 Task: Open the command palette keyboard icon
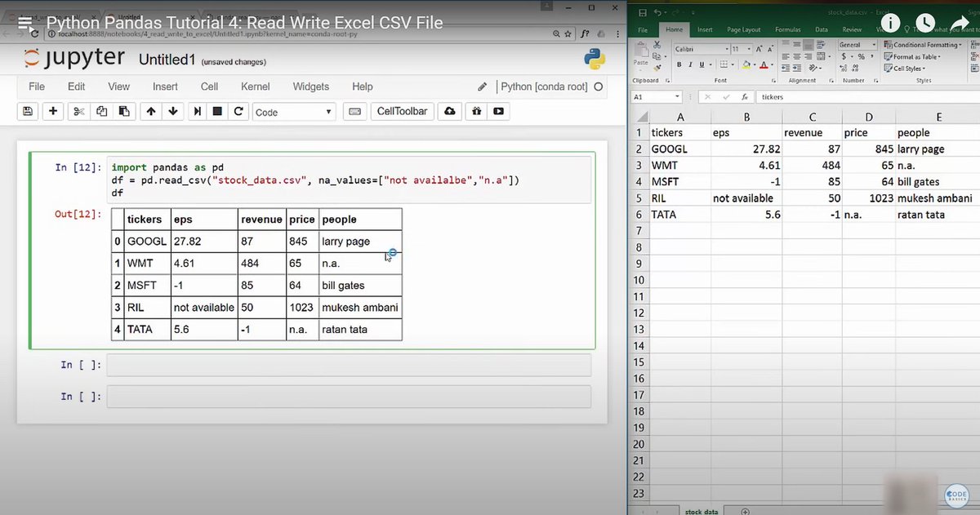(354, 112)
